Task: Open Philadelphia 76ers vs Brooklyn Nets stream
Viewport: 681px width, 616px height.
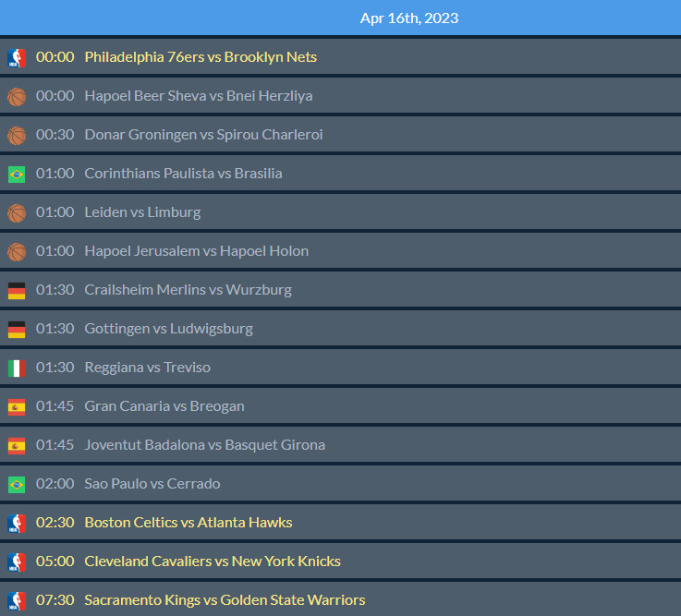Action: point(201,57)
